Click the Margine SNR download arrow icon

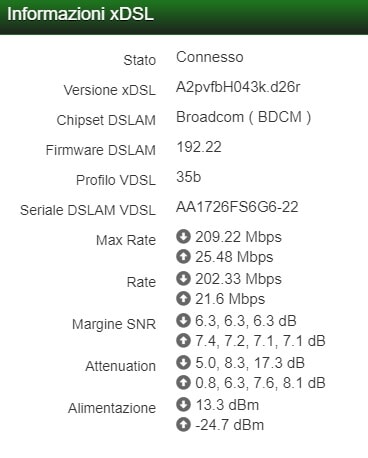(183, 321)
